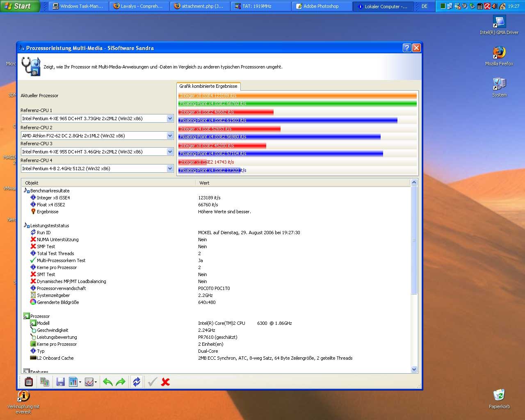The width and height of the screenshot is (525, 420).
Task: Open the bar chart icon's dropdown arrow
Action: tap(80, 382)
